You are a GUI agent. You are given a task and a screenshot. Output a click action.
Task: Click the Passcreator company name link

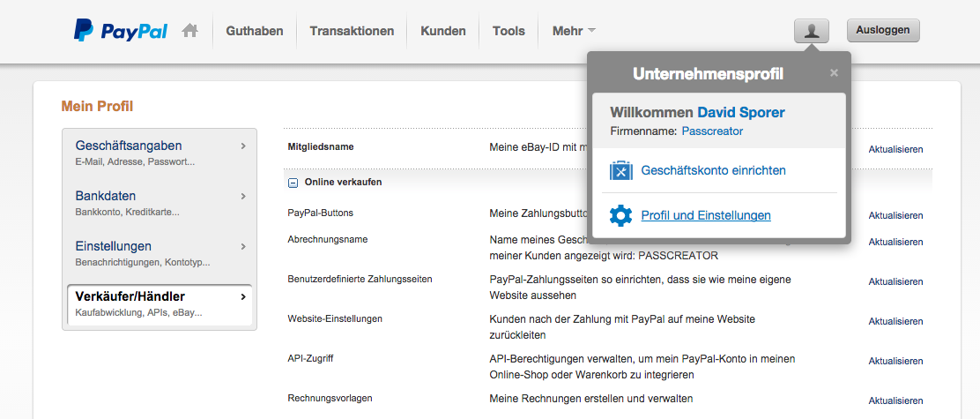click(x=712, y=131)
